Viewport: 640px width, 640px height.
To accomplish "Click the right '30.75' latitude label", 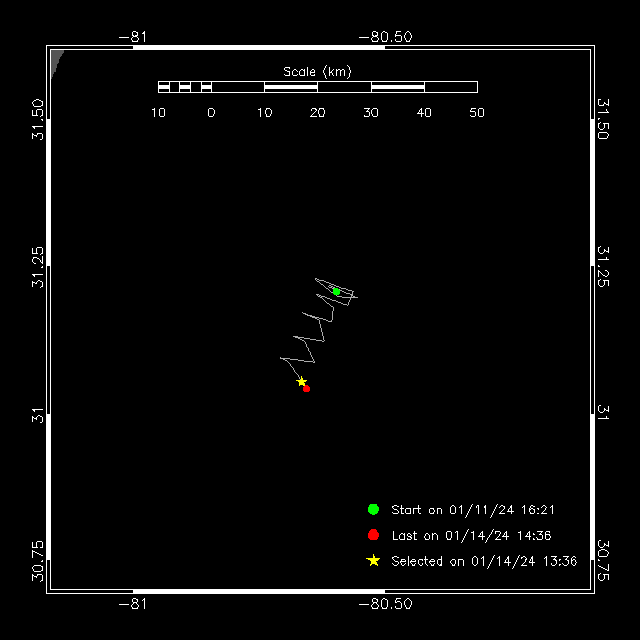I will (x=603, y=561).
